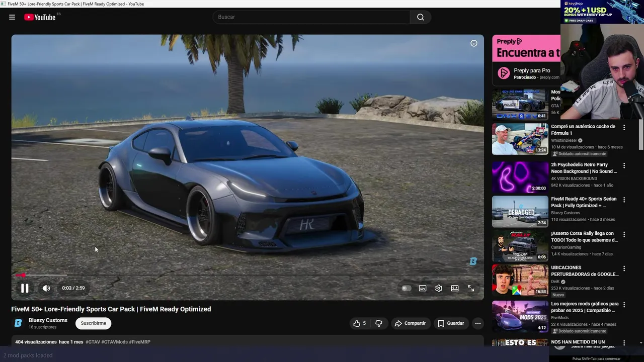Open Fórmula 1 car video thumbnail
The height and width of the screenshot is (362, 644).
[x=520, y=139]
